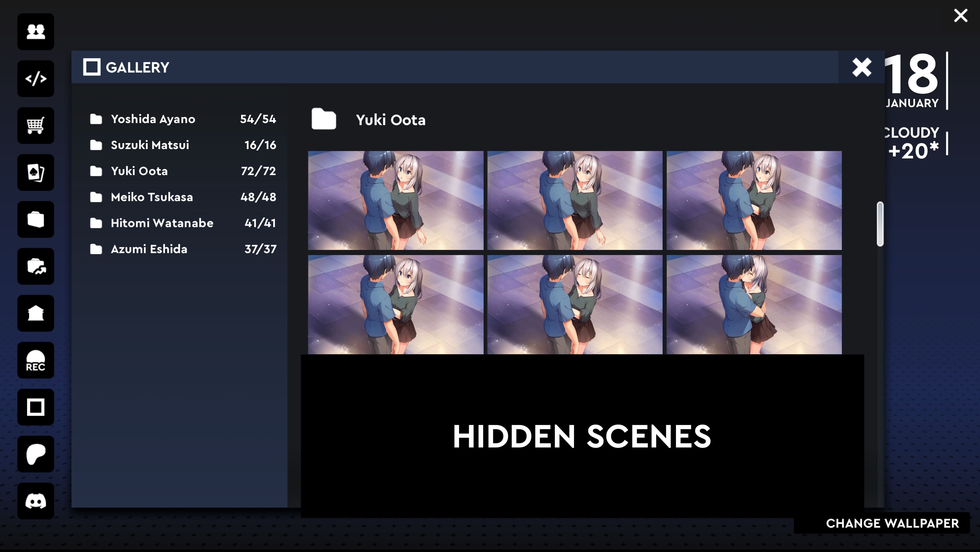Open the folder with chart icon
Image resolution: width=980 pixels, height=552 pixels.
pos(36,266)
